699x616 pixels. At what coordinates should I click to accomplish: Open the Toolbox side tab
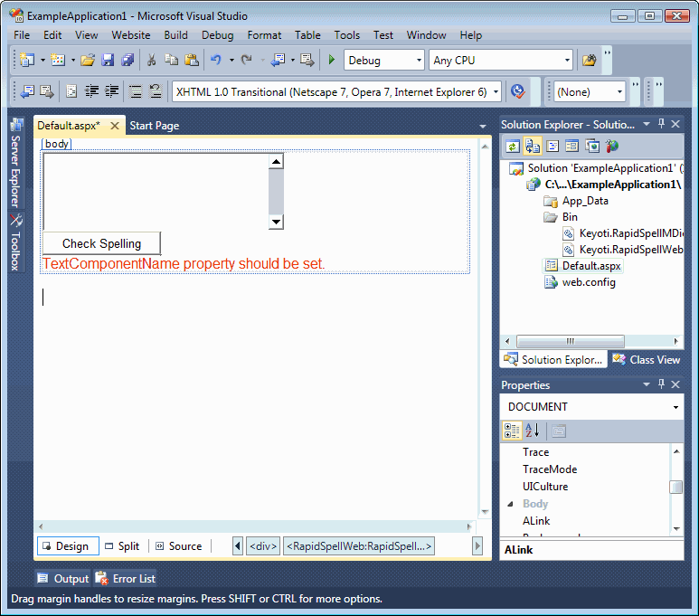point(15,242)
